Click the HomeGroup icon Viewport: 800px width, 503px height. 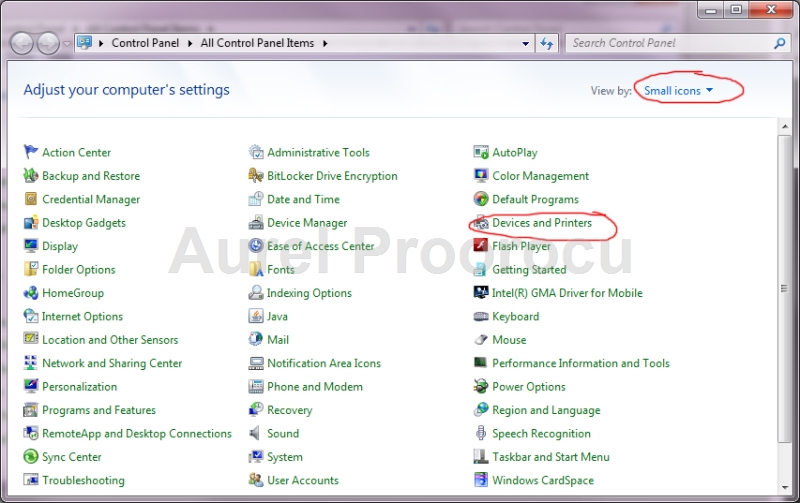pyautogui.click(x=31, y=292)
